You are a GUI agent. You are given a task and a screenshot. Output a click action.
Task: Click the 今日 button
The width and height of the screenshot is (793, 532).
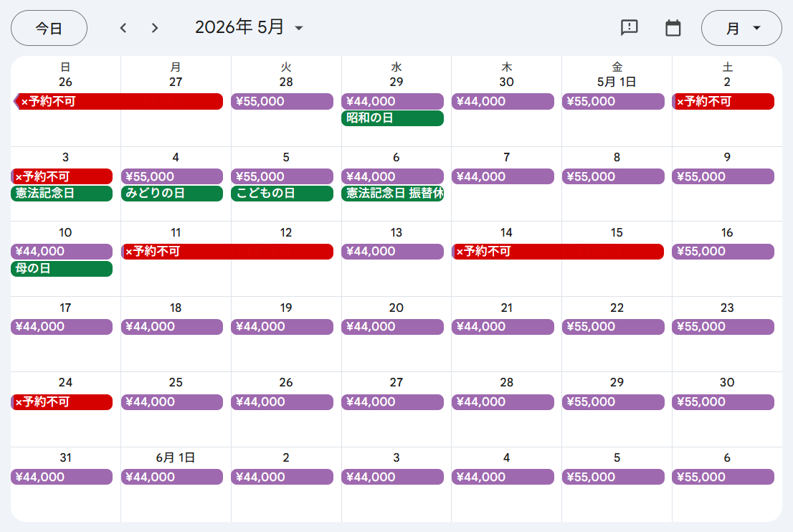point(49,28)
